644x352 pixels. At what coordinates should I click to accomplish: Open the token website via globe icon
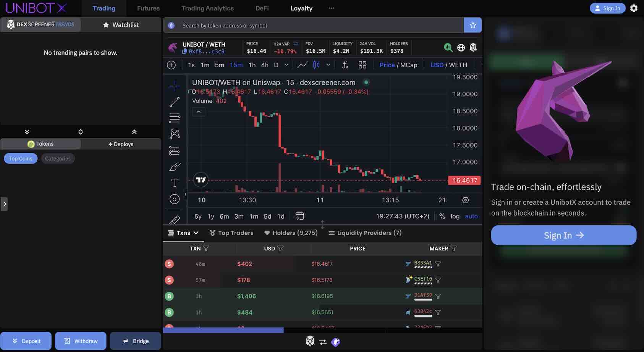[x=461, y=47]
